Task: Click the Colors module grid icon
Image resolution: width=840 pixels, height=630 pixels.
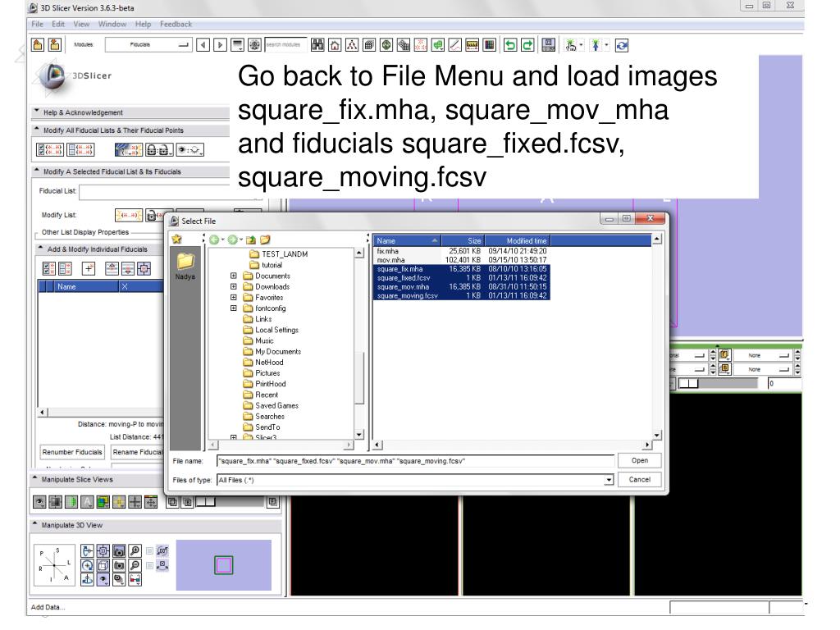Action: [x=489, y=46]
